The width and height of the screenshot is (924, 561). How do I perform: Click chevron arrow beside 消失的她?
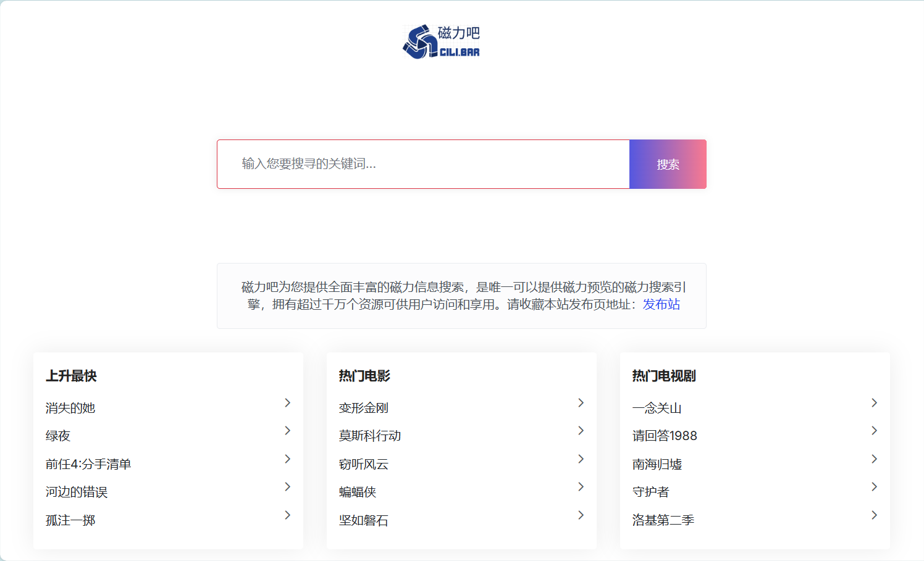pos(287,403)
